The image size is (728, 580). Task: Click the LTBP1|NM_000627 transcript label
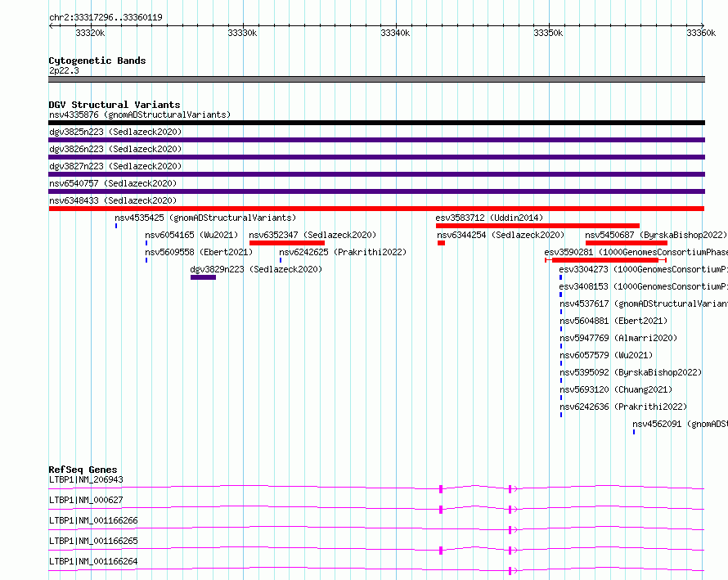click(86, 500)
